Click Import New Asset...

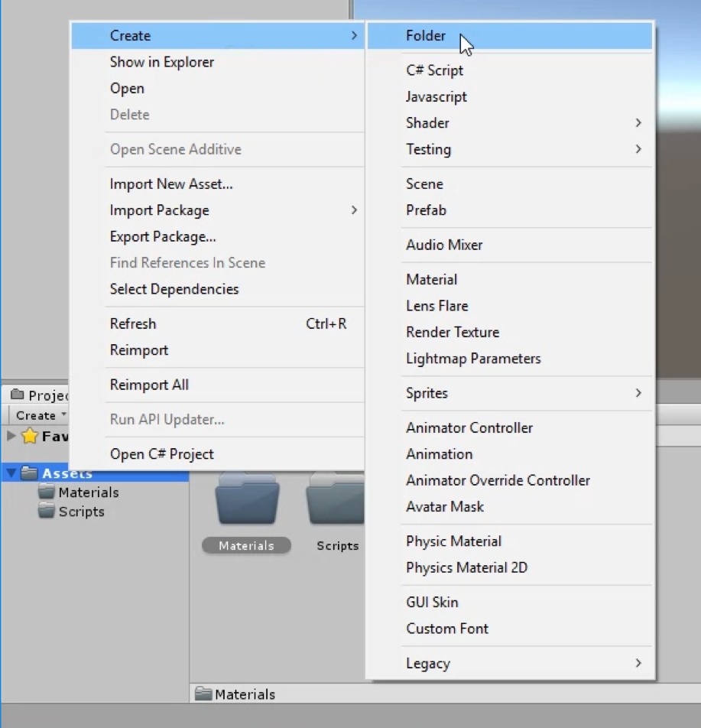point(218,184)
